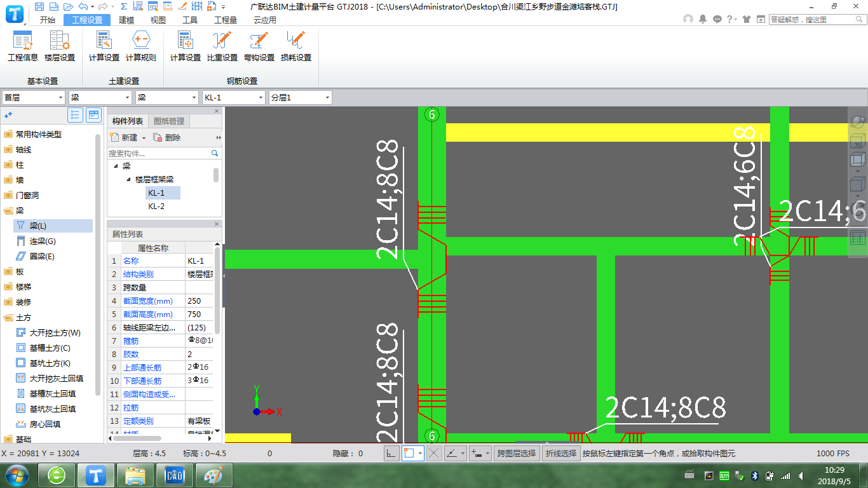Switch to 建模 ribbon tab
This screenshot has height=488, width=868.
(x=127, y=20)
